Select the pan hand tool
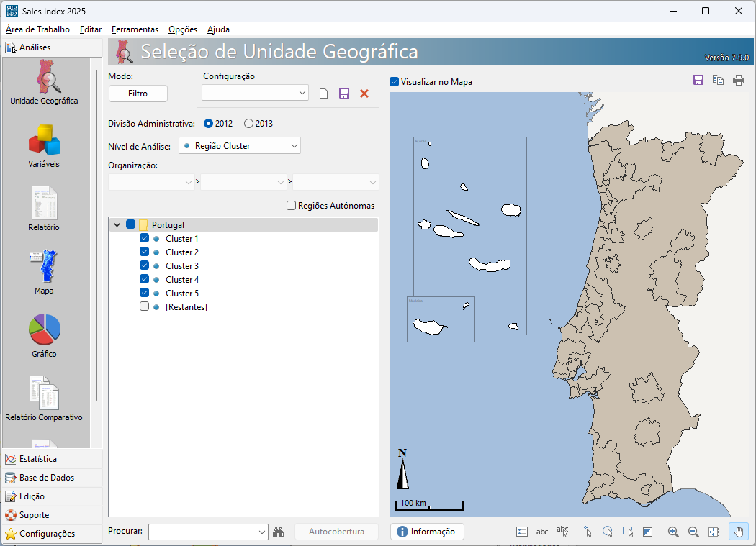The height and width of the screenshot is (546, 756). [x=739, y=532]
